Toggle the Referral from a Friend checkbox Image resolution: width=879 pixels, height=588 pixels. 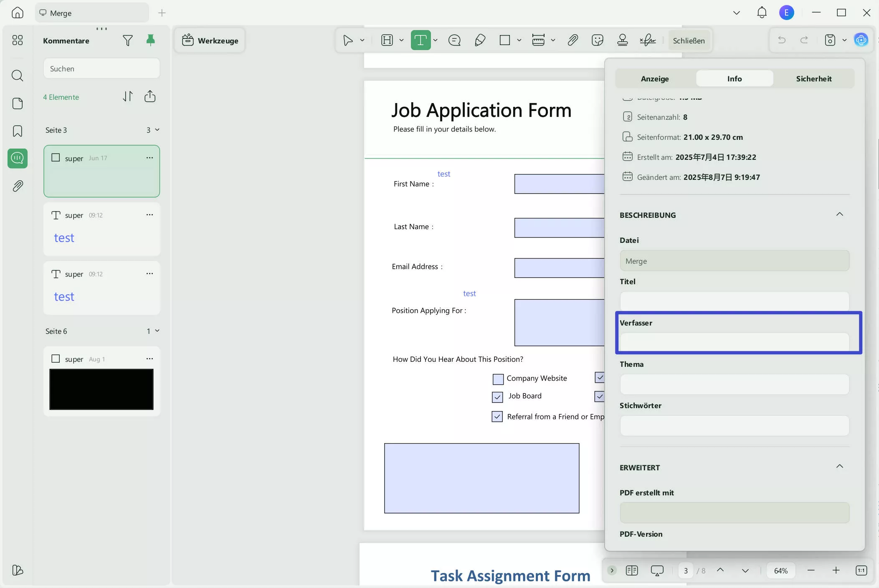coord(497,416)
